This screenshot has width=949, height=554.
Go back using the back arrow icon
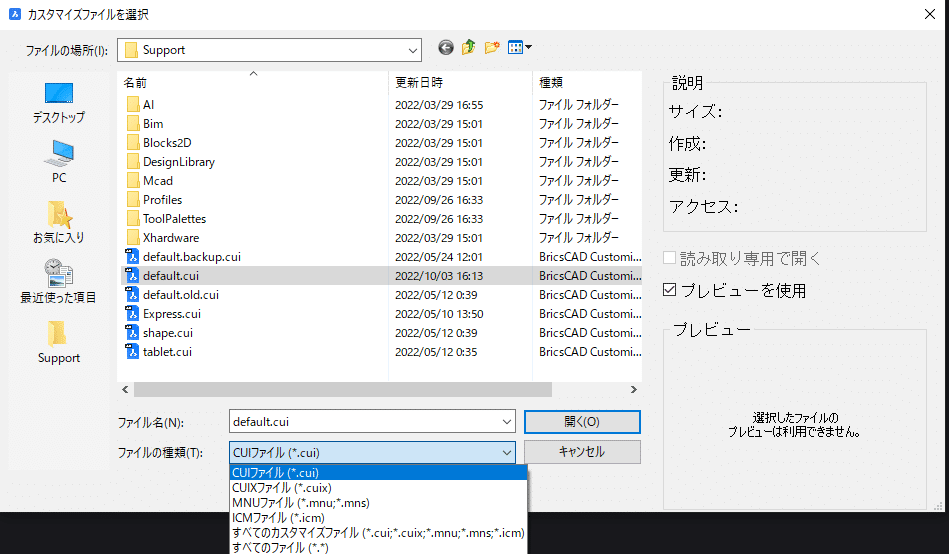(x=446, y=47)
